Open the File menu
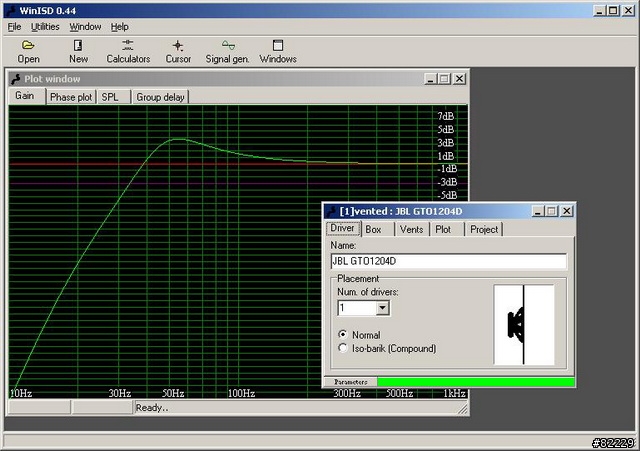 pyautogui.click(x=14, y=27)
